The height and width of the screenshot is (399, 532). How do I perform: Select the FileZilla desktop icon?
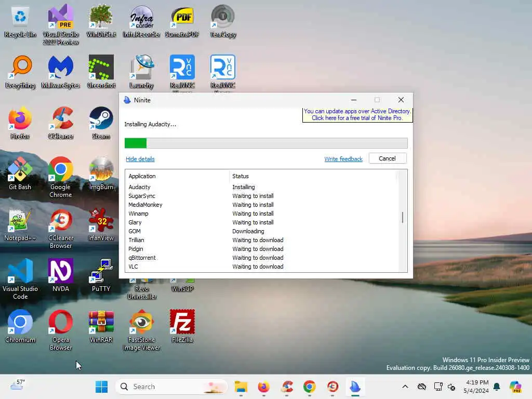[x=182, y=326]
